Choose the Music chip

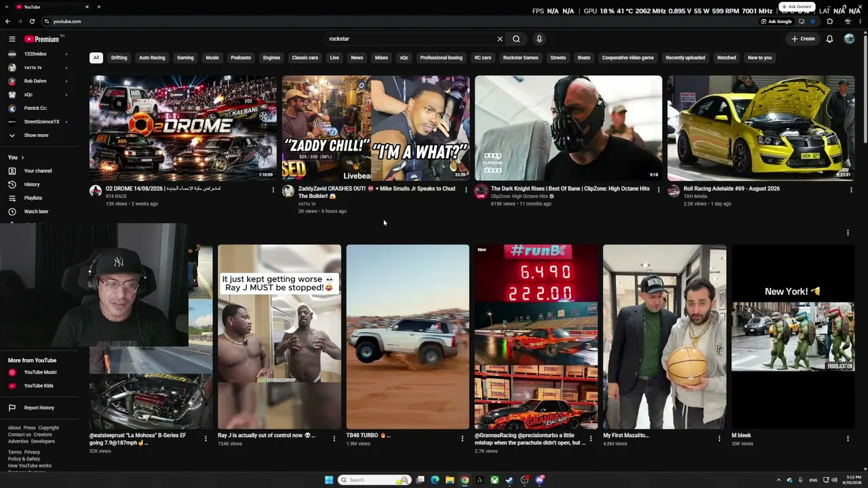click(x=212, y=58)
